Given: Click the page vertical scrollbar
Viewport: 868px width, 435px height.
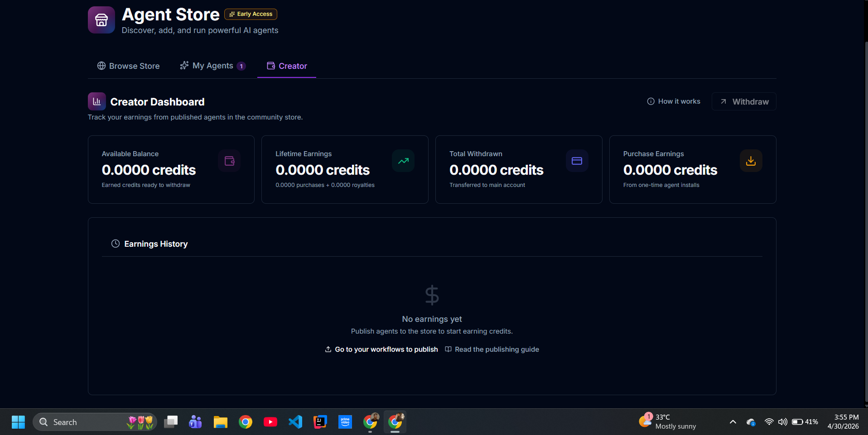Looking at the screenshot, I should point(866,222).
